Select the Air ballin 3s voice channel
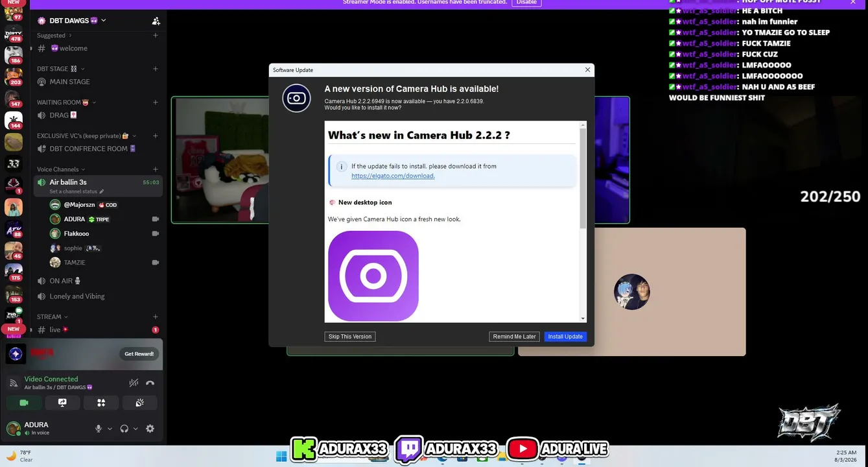The height and width of the screenshot is (467, 868). pyautogui.click(x=98, y=186)
